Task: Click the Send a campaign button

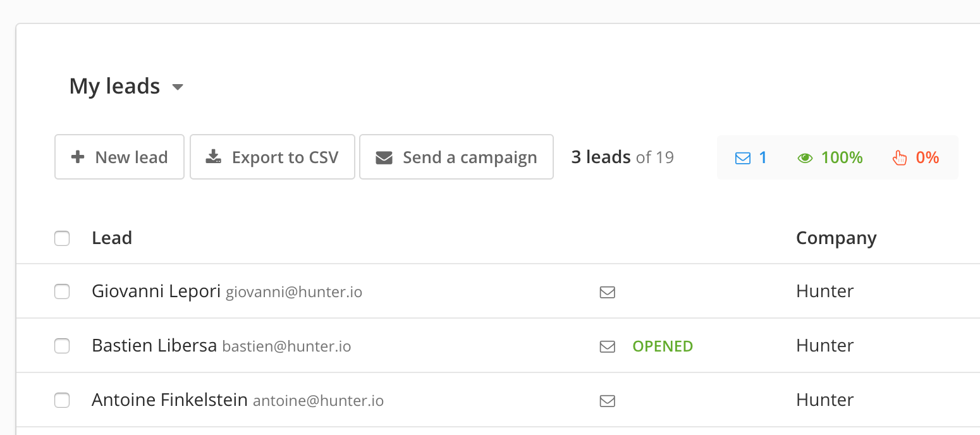Action: [x=456, y=157]
